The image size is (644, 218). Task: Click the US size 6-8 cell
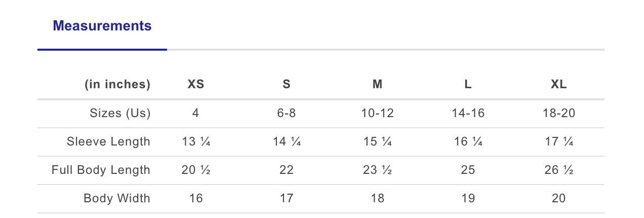[287, 113]
